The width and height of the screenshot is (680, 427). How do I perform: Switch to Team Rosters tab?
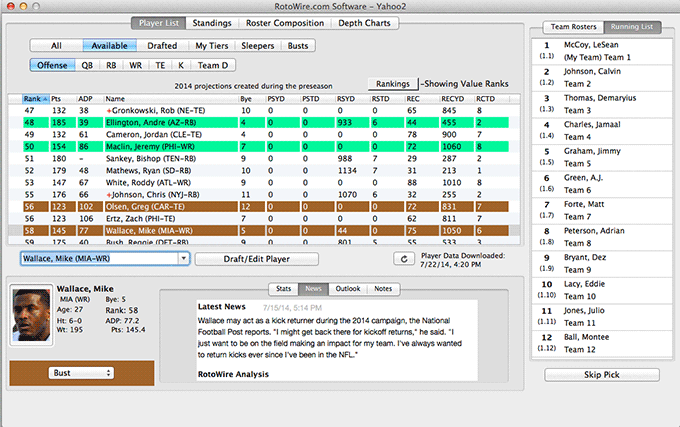point(573,27)
